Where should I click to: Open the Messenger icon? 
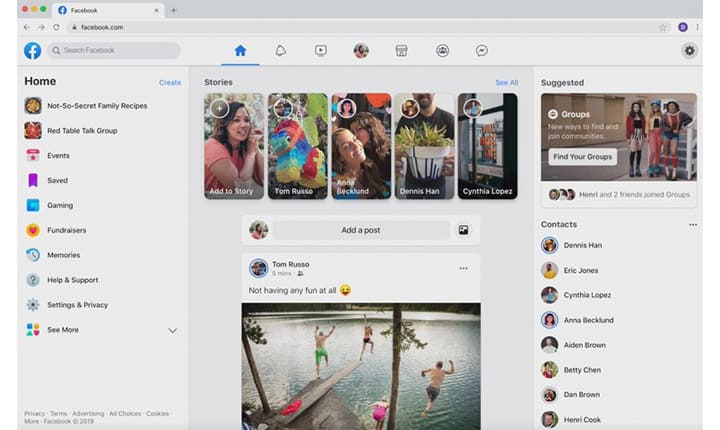click(x=482, y=50)
